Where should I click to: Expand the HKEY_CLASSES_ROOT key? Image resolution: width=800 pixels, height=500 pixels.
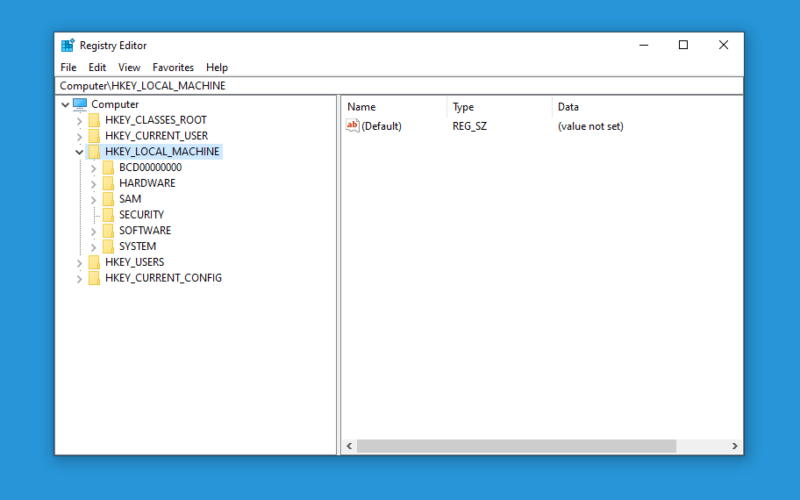80,121
